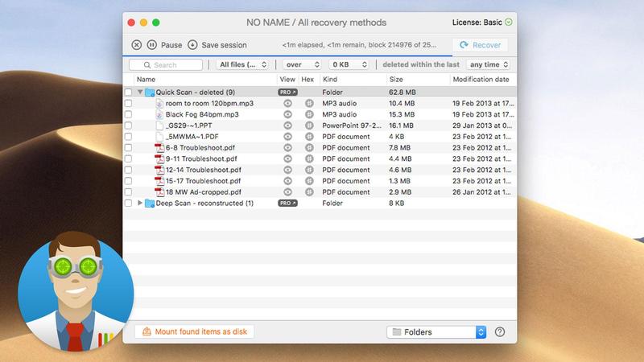
Task: Pause the scan with the pause icon
Action: click(151, 45)
